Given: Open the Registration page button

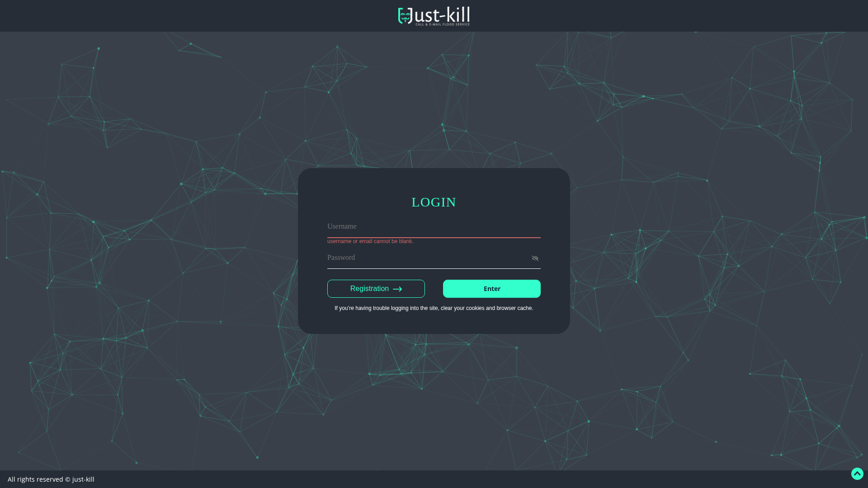Looking at the screenshot, I should tap(376, 289).
